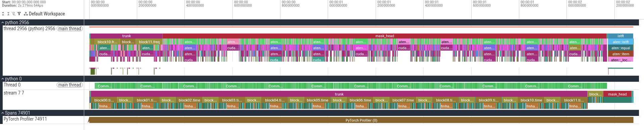This screenshot has height=130, width=644.
Task: Select the block00.ti... slice in stream 7
Action: tap(104, 100)
